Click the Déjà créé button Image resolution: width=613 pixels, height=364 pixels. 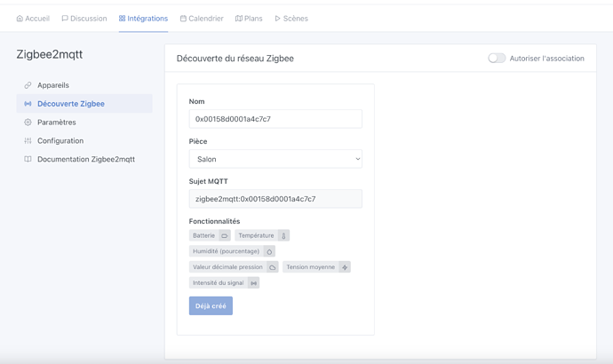point(211,305)
